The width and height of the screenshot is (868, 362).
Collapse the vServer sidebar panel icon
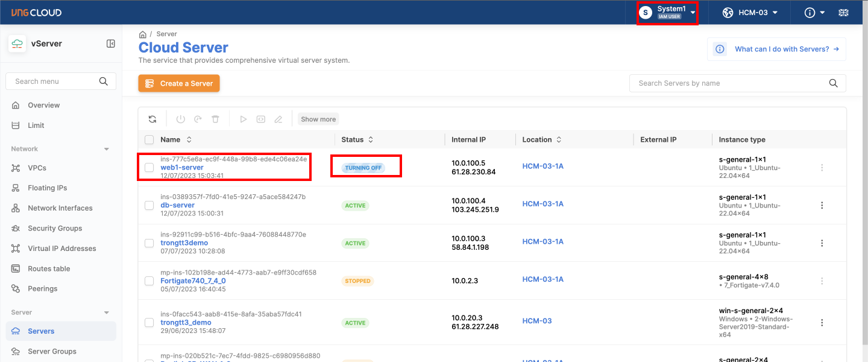[111, 43]
